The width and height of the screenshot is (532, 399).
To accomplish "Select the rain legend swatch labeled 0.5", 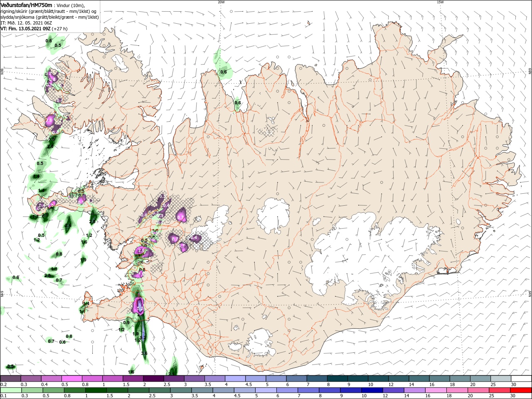I will point(54,390).
